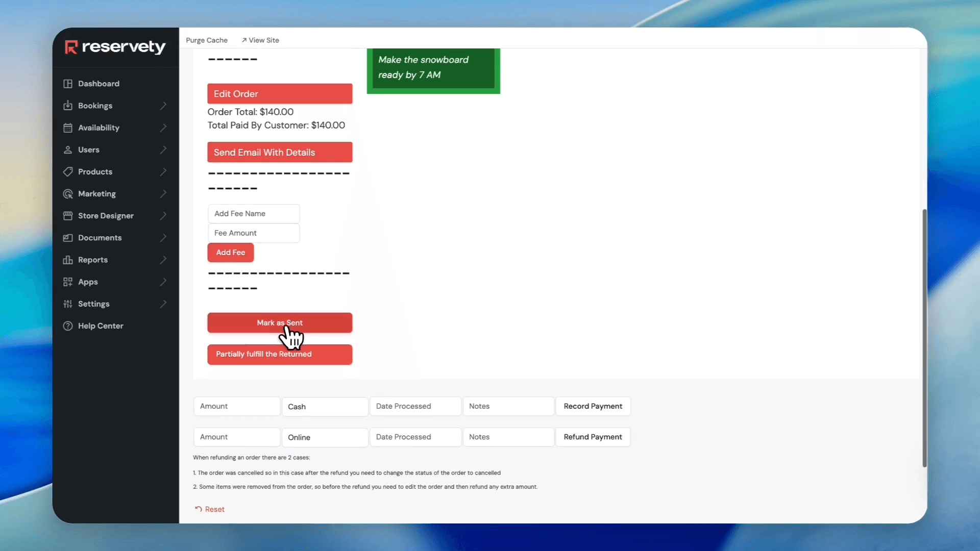
Task: Click the Reset undo arrow icon
Action: (198, 509)
